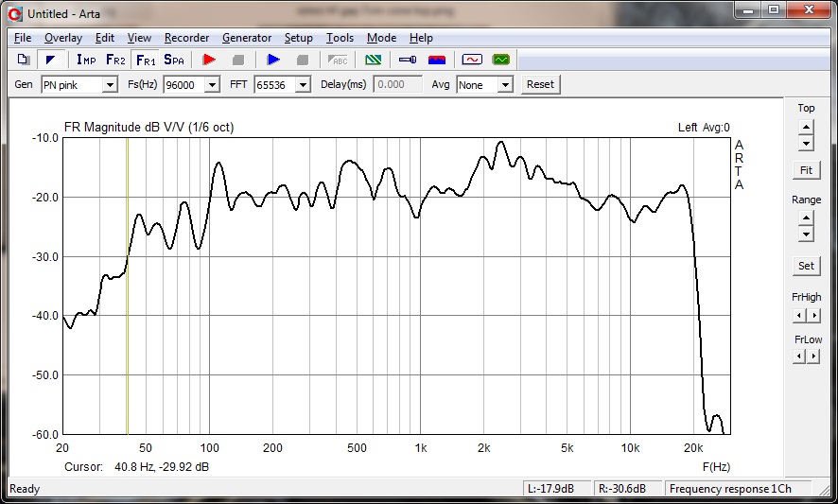Image resolution: width=838 pixels, height=504 pixels.
Task: Click the Ready status bar text
Action: coord(25,489)
